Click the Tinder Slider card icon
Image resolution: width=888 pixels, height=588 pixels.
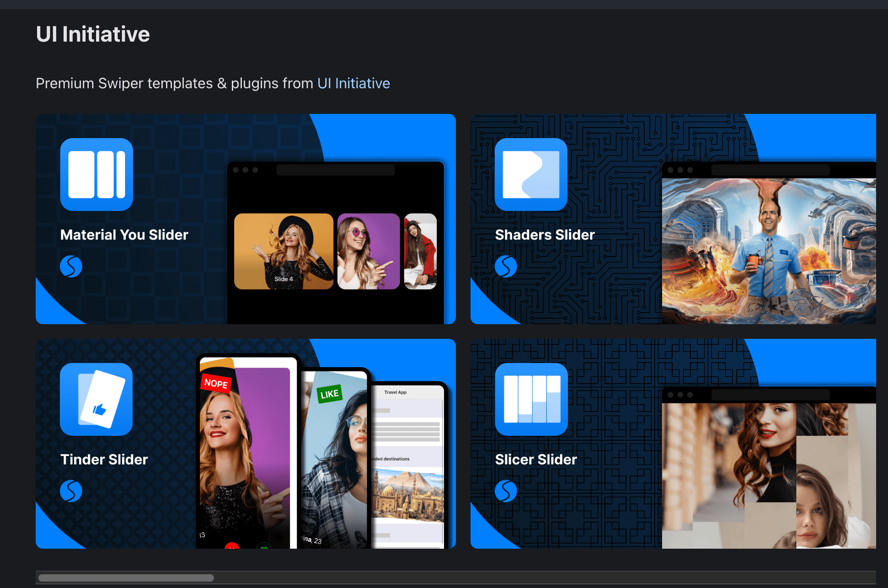(96, 399)
